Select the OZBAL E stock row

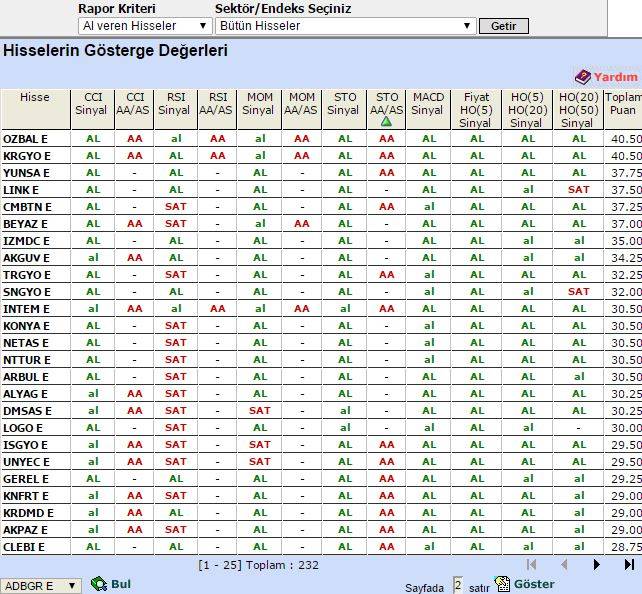(x=25, y=139)
